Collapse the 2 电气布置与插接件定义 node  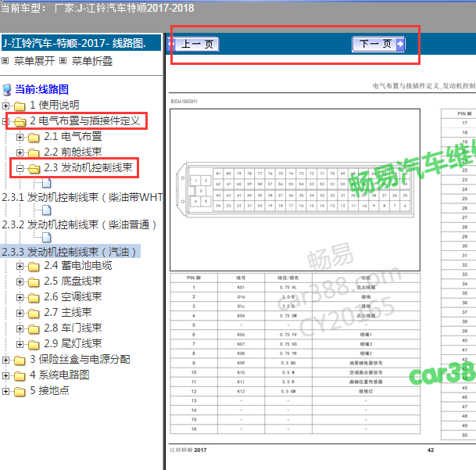[x=4, y=121]
